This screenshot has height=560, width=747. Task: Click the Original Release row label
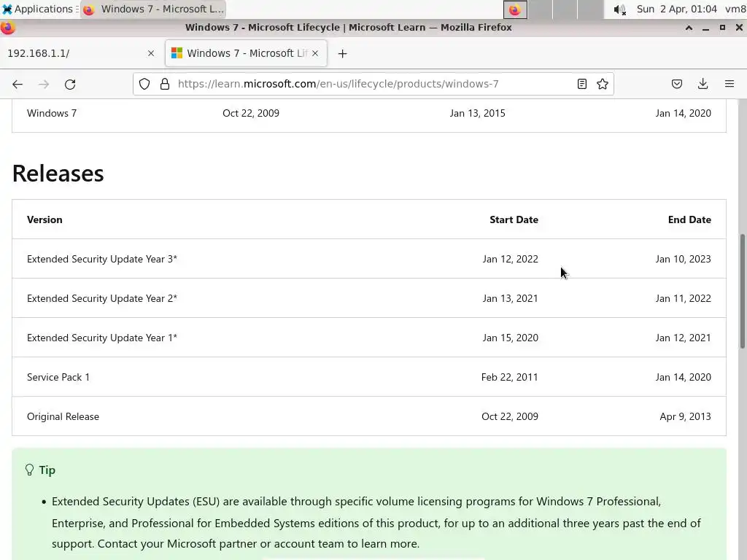pos(63,416)
